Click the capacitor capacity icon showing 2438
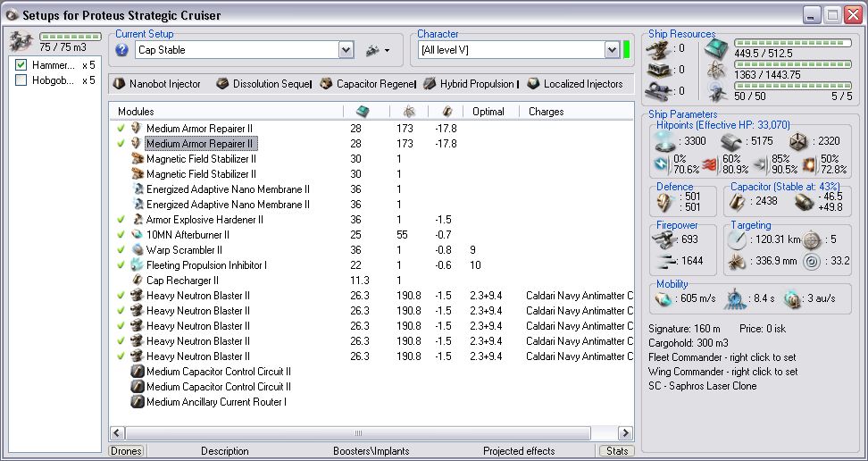 [736, 202]
